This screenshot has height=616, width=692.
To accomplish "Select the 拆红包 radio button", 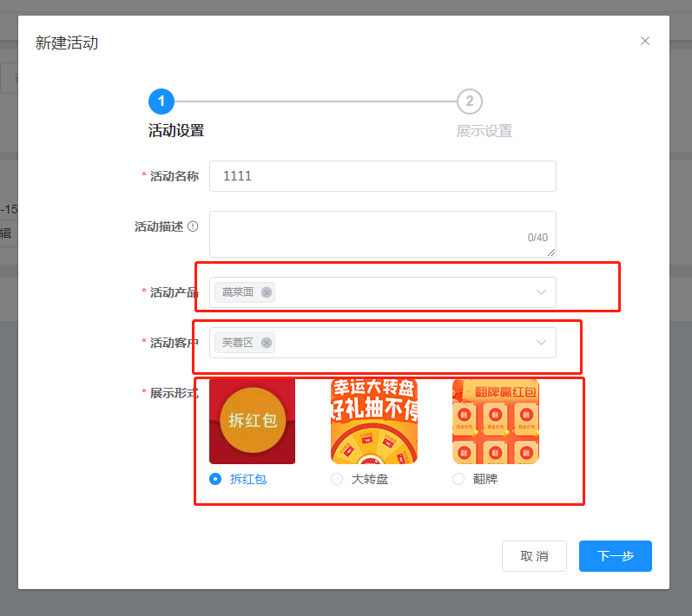I will [x=215, y=479].
